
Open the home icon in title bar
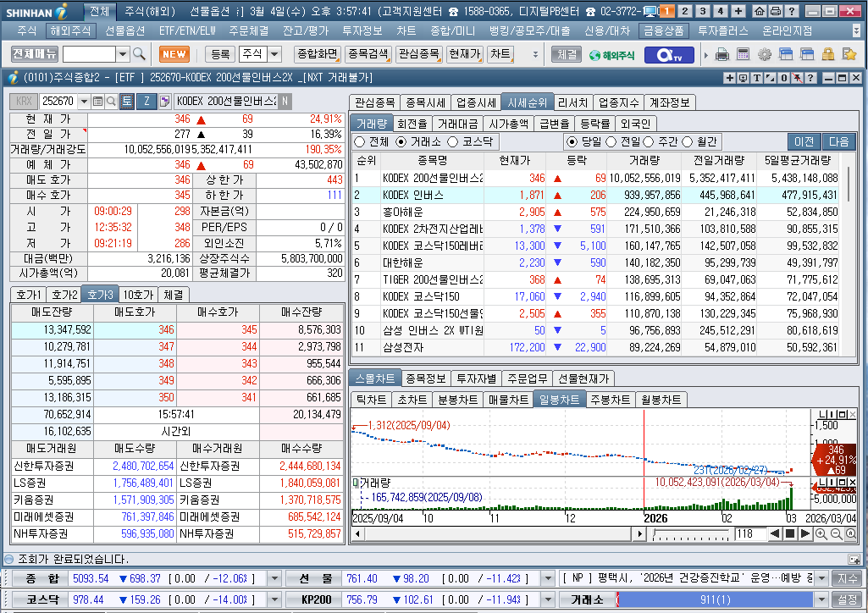coord(760,11)
